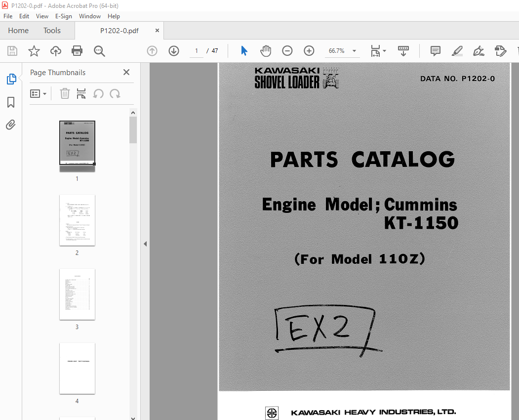The height and width of the screenshot is (420, 519).
Task: Select page 4 thumbnail
Action: [x=77, y=369]
